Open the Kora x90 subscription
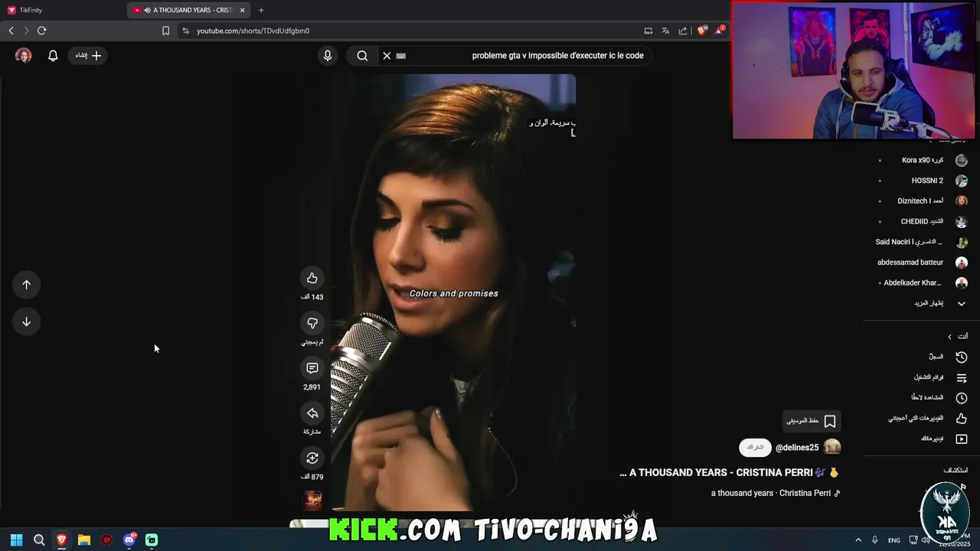980x551 pixels. tap(922, 160)
